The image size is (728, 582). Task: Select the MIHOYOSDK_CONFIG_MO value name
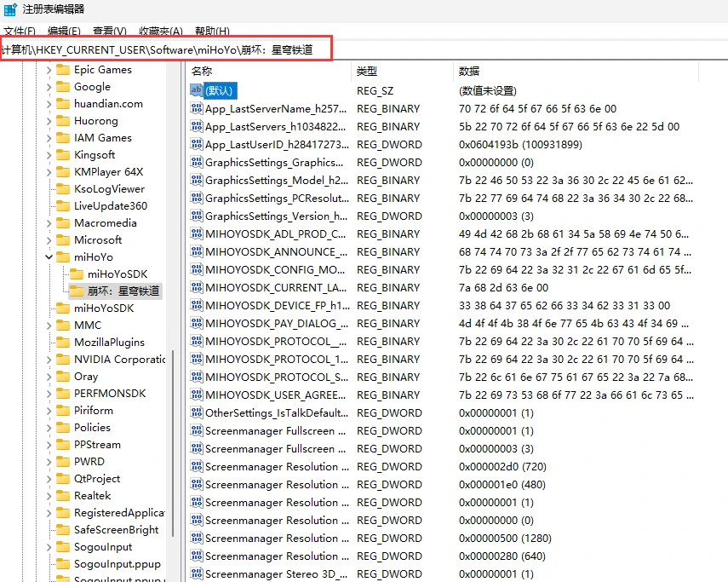click(275, 270)
